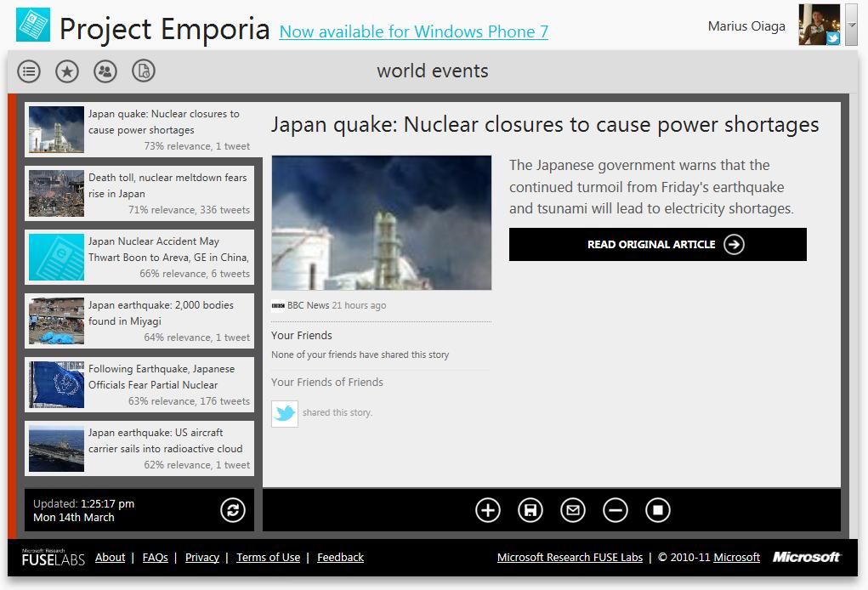Click Read Original Article button
The height and width of the screenshot is (590, 868).
tap(658, 244)
